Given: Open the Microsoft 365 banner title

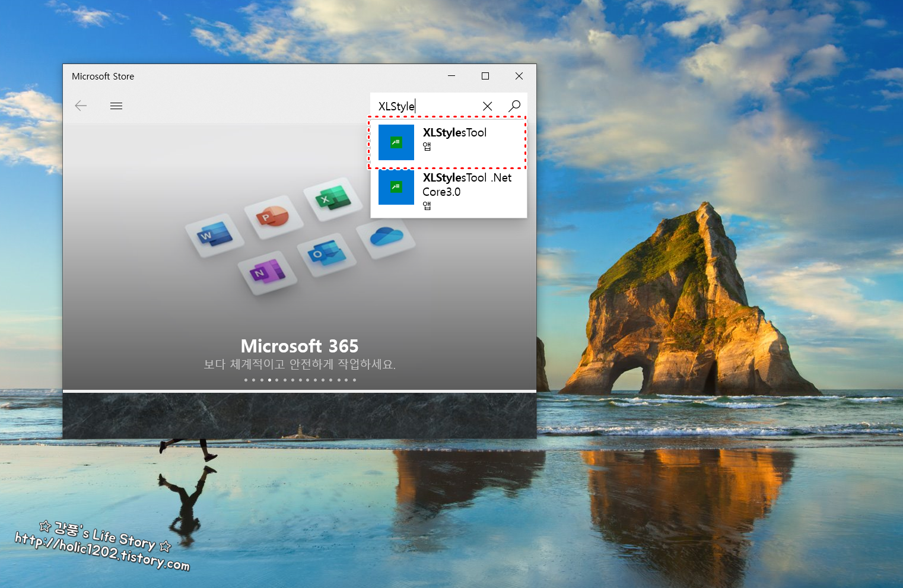Looking at the screenshot, I should pos(300,346).
